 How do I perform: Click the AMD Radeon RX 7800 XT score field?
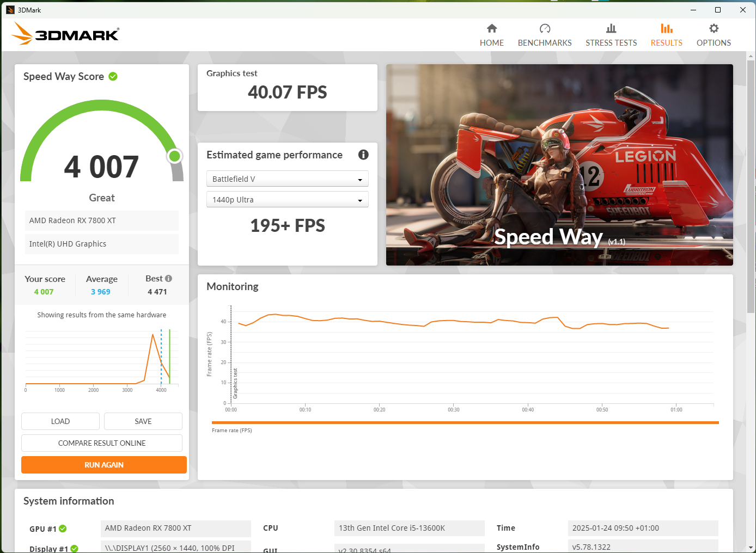(x=102, y=220)
